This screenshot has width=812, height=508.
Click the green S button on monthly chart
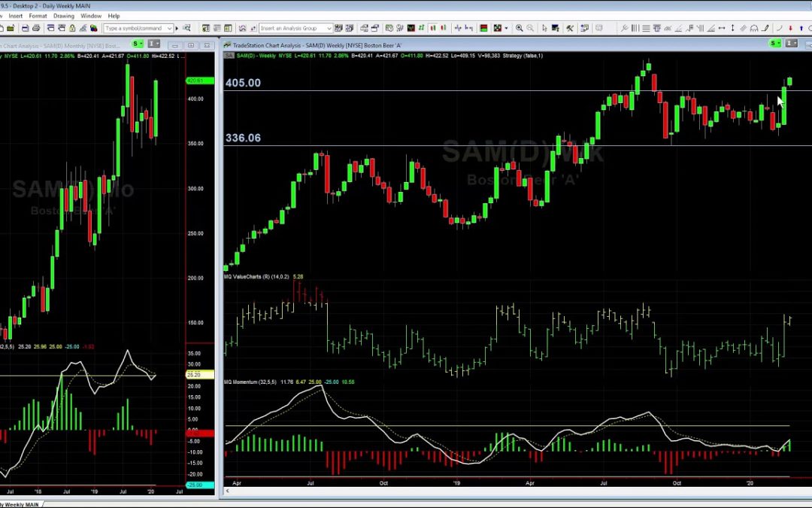point(138,44)
